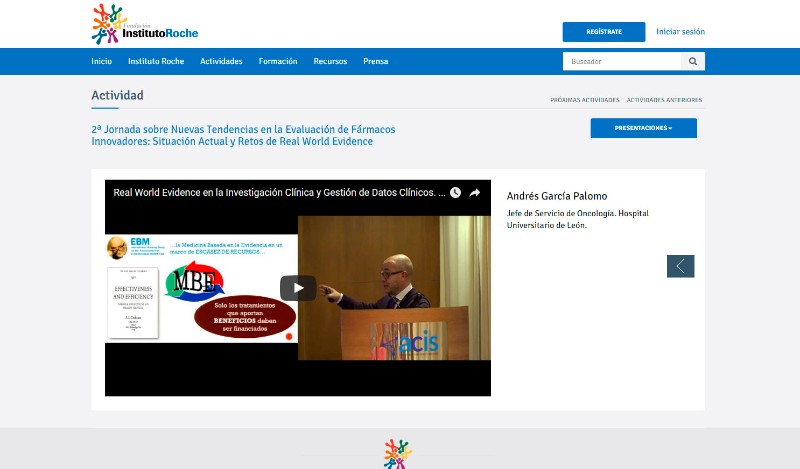
Task: Click the Iniciar sesión link
Action: coord(681,32)
